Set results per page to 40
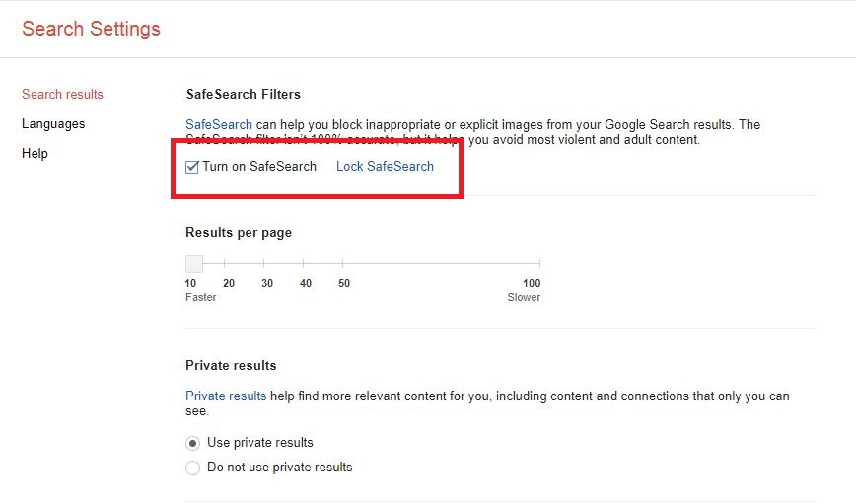856x504 pixels. 304,264
